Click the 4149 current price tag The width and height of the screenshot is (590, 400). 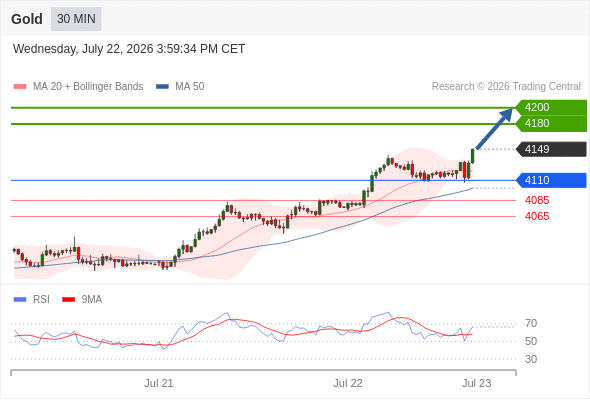[551, 149]
